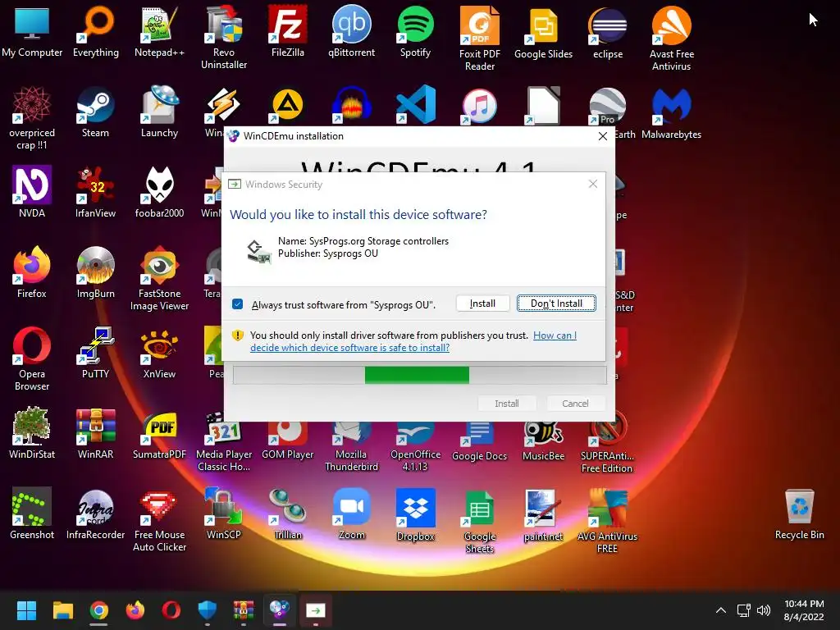The image size is (840, 630).
Task: Select the foobar2000 desktop icon
Action: pyautogui.click(x=159, y=193)
